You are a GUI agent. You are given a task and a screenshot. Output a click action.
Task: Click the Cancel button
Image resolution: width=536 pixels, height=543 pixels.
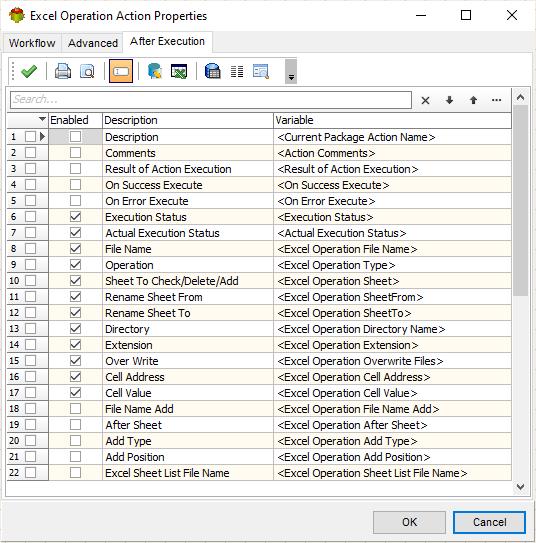click(489, 522)
